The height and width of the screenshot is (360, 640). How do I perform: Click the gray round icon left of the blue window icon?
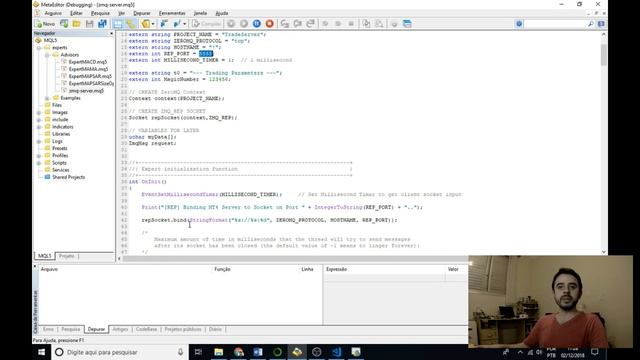394,24
